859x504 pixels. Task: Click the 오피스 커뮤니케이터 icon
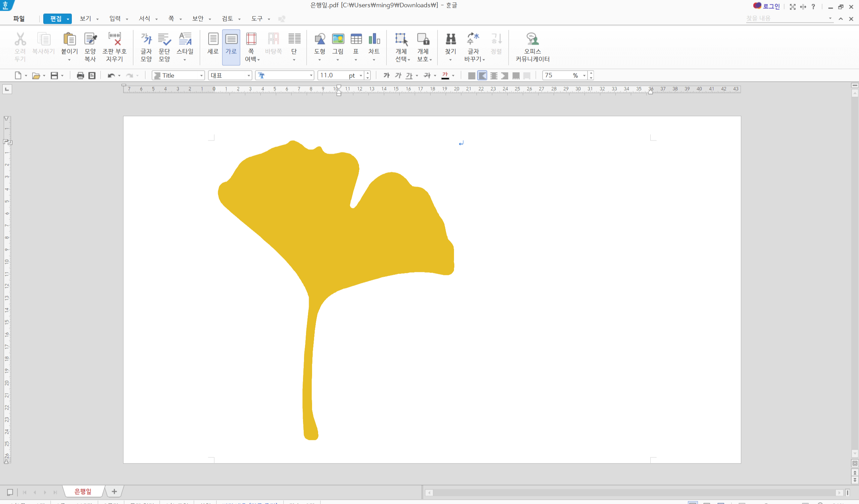[x=532, y=40]
